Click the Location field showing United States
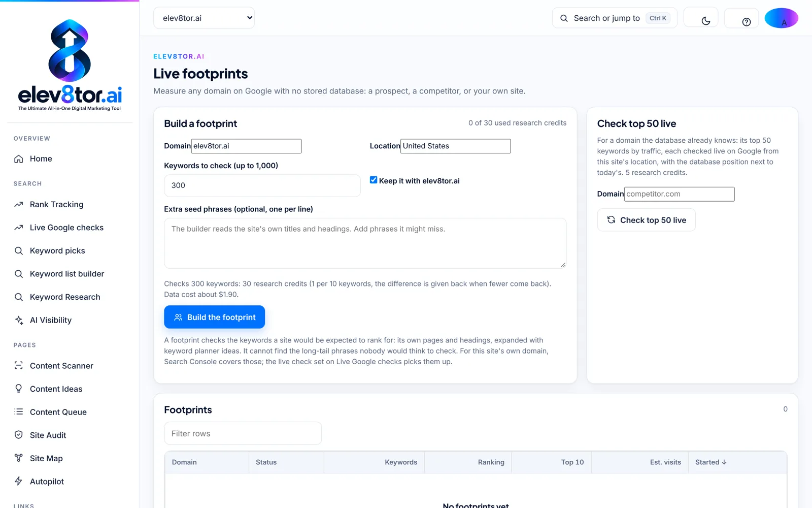Screen dimensions: 812x508 pos(456,146)
